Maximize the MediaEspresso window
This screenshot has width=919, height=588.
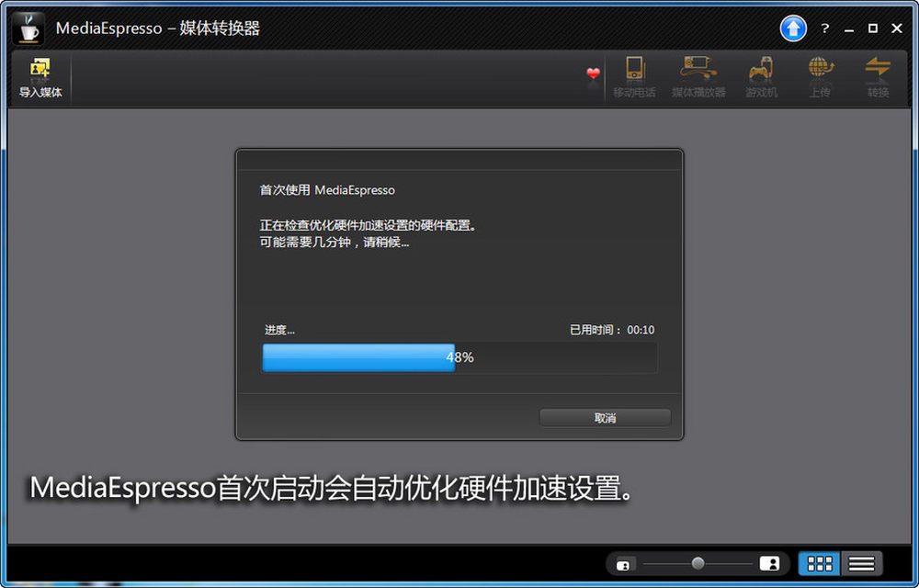pos(873,28)
